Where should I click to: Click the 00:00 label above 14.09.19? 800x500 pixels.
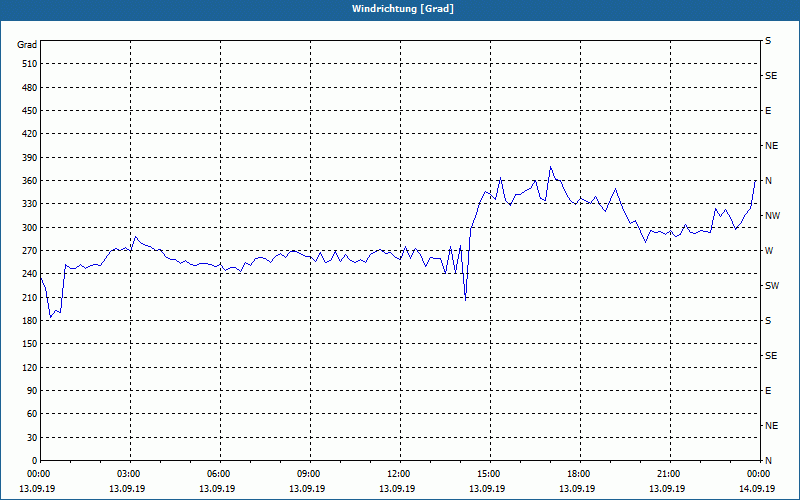(x=760, y=474)
